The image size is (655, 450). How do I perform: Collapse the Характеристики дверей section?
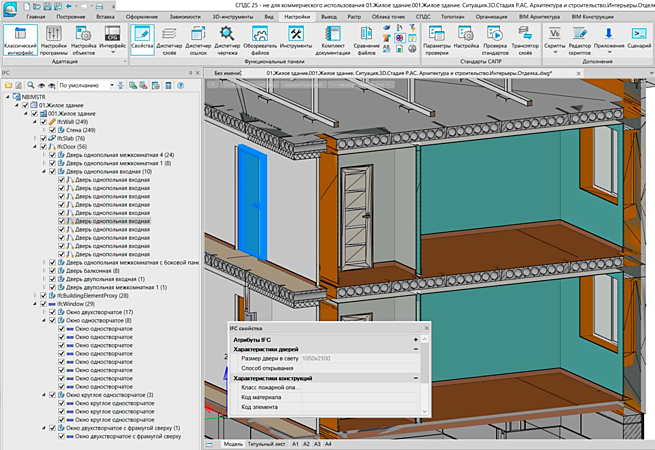416,349
